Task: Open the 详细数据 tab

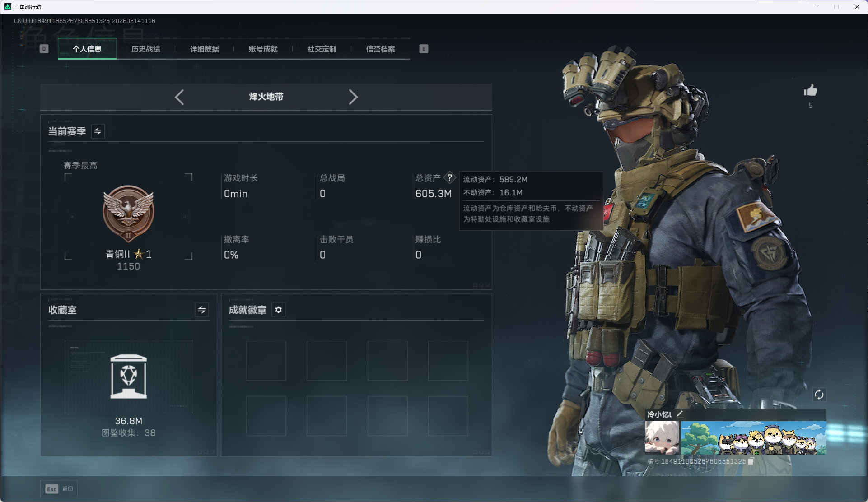Action: pyautogui.click(x=205, y=49)
